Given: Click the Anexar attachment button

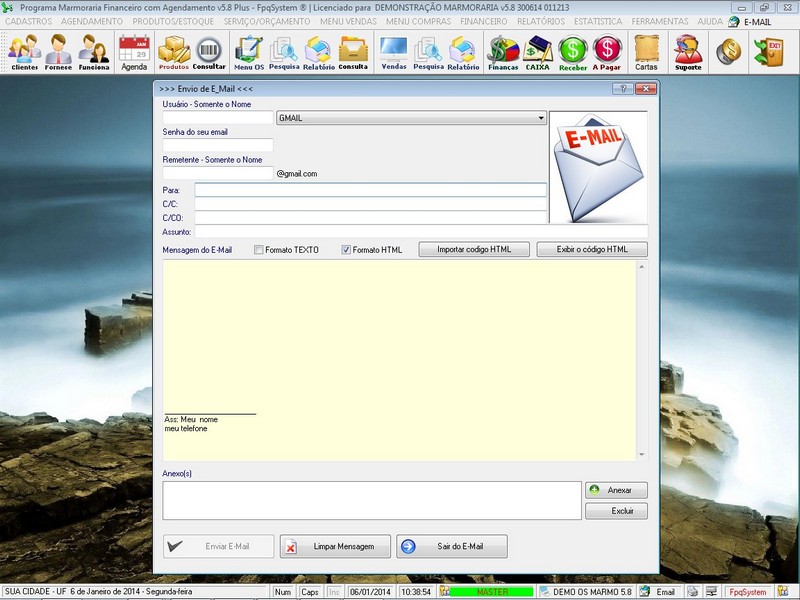Looking at the screenshot, I should tap(618, 490).
